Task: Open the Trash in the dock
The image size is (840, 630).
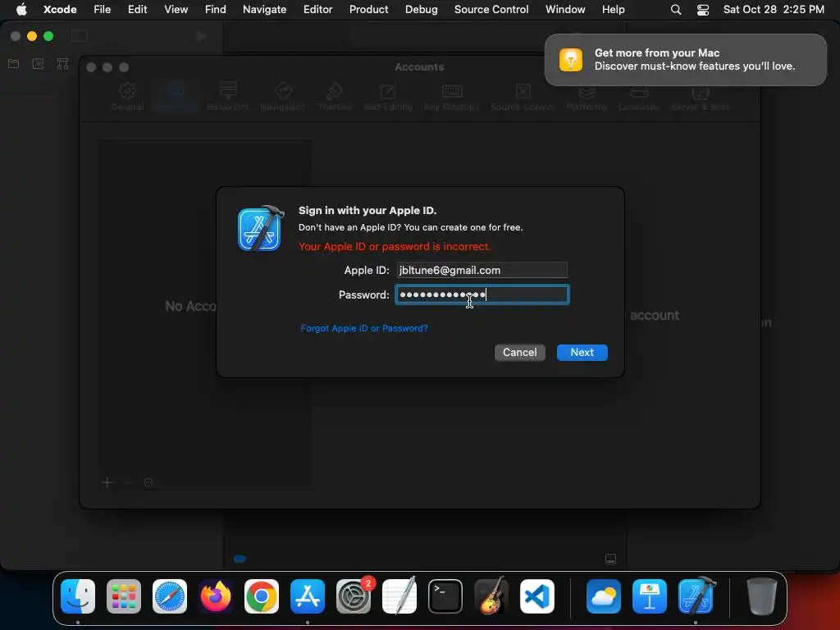Action: tap(762, 596)
